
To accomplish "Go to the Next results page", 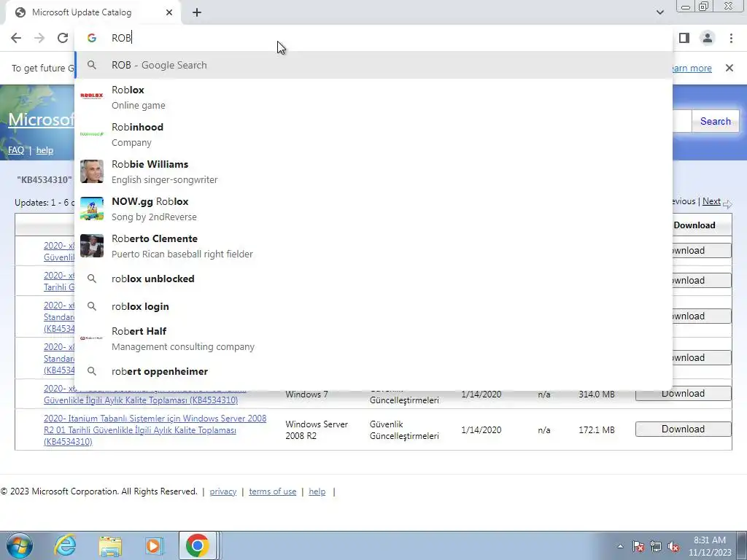I will pyautogui.click(x=711, y=201).
